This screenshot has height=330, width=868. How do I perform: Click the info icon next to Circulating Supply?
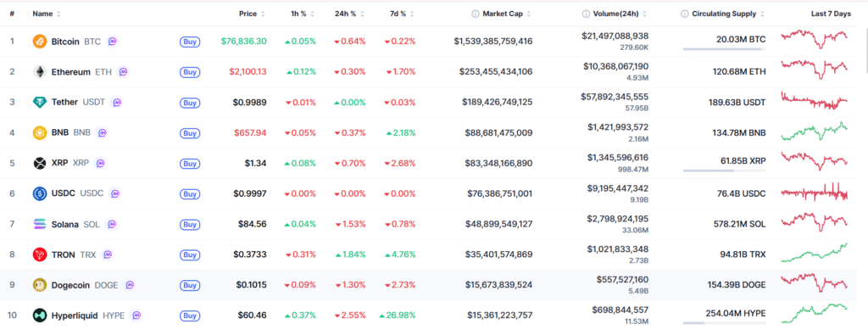coord(685,14)
